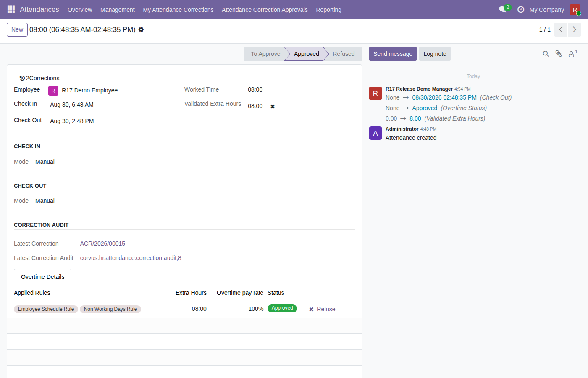Open the 2 Corrections history button
The height and width of the screenshot is (378, 588).
[39, 78]
